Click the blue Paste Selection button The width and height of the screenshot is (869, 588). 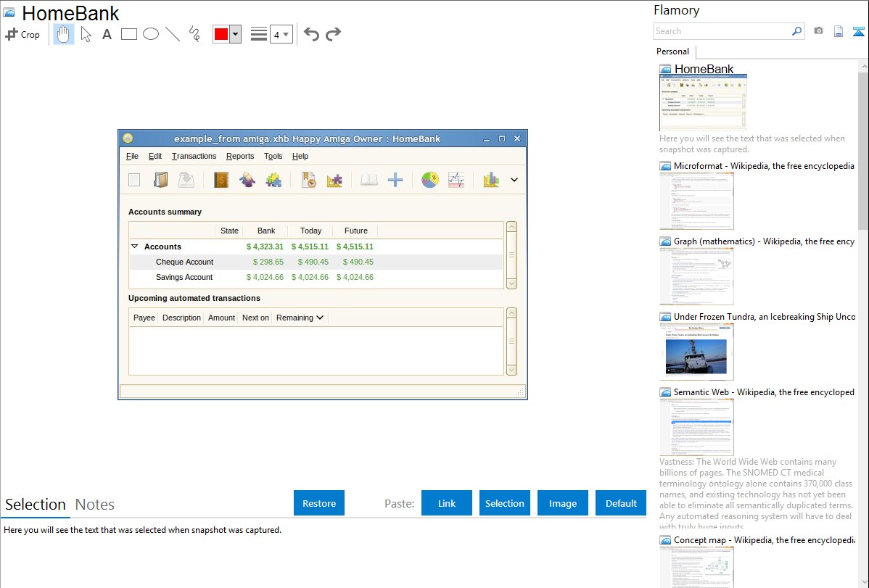pyautogui.click(x=504, y=503)
